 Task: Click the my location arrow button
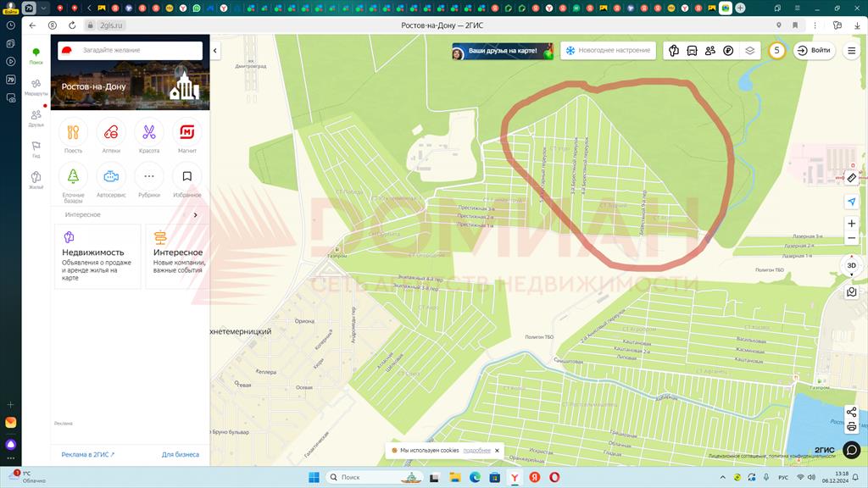tap(852, 202)
